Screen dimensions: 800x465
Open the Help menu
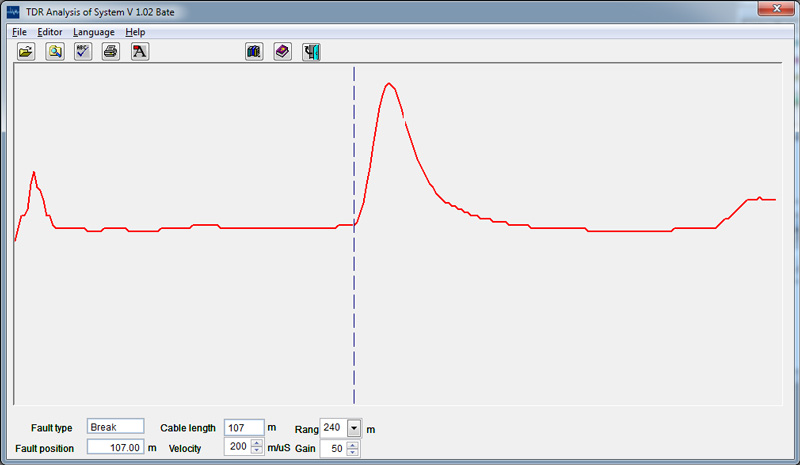(x=135, y=32)
